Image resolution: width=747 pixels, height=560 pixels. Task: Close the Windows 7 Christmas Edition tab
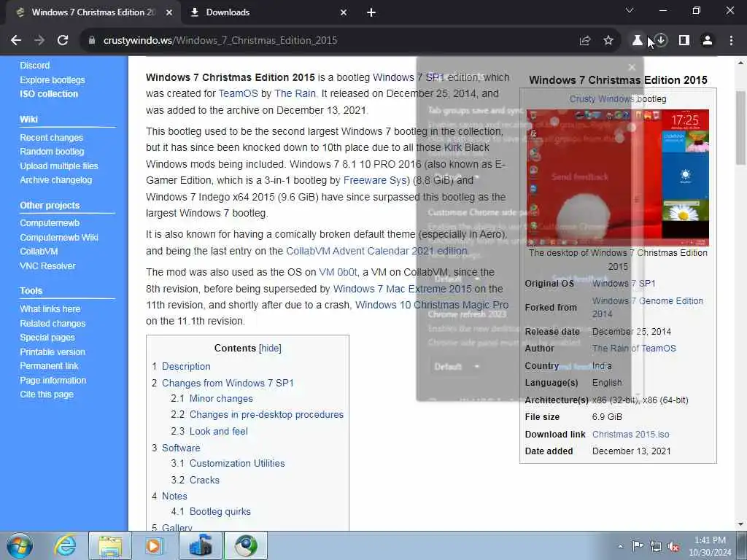pos(169,12)
